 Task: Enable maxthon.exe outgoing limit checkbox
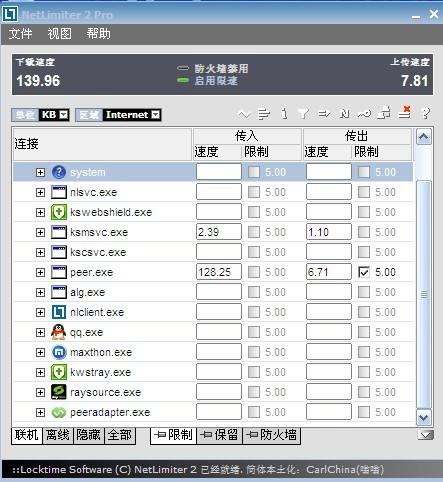pyautogui.click(x=364, y=352)
